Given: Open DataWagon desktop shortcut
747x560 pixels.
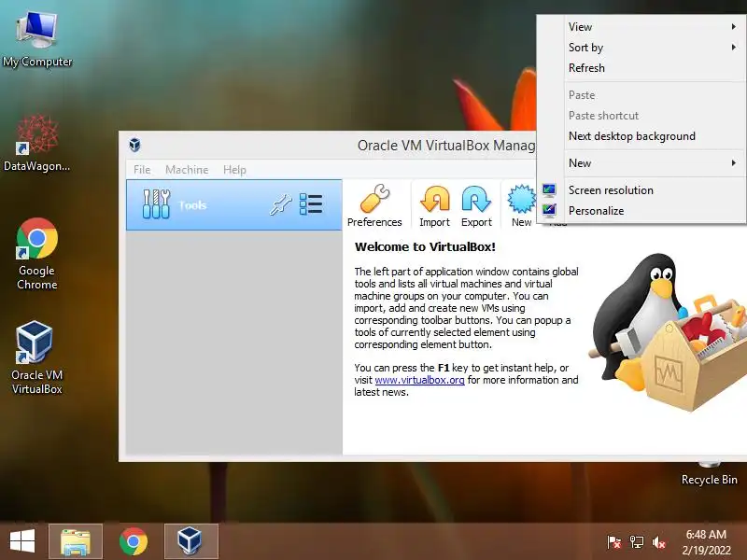Looking at the screenshot, I should pyautogui.click(x=36, y=143).
